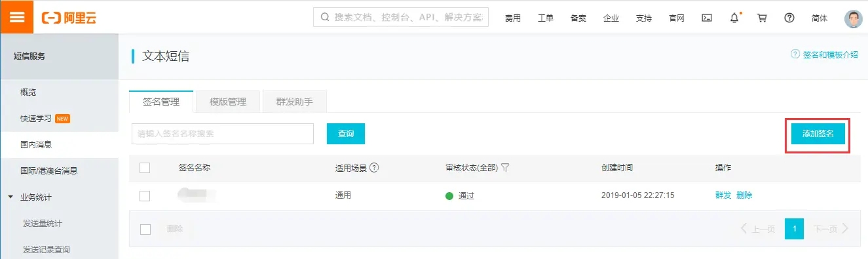868x259 pixels.
Task: Switch to the 模版管理 tab
Action: click(228, 102)
